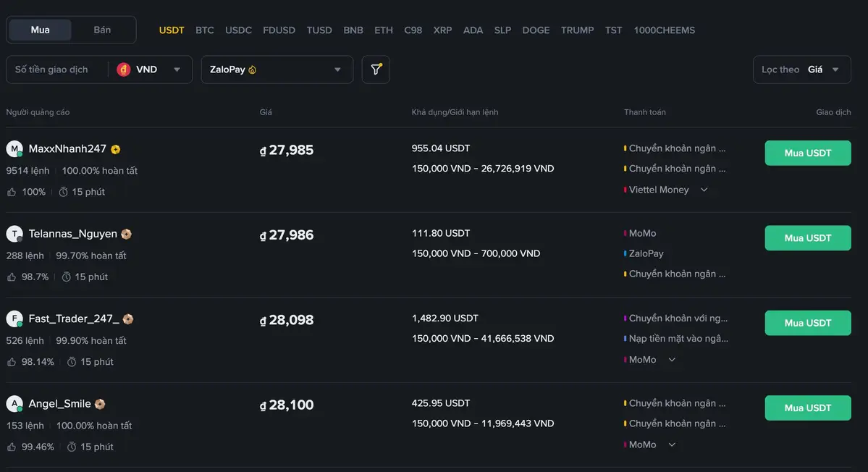
Task: Click the filter funnel icon
Action: coord(376,69)
